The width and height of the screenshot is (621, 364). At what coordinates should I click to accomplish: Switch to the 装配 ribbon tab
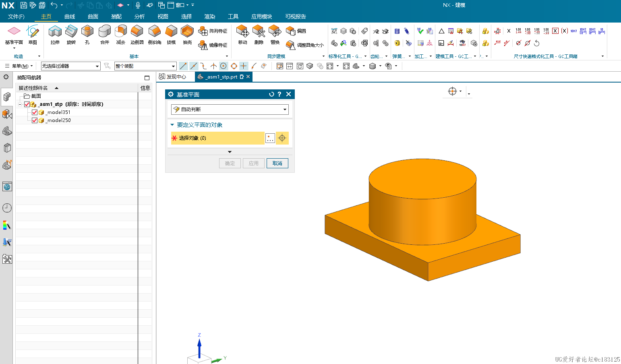point(116,17)
